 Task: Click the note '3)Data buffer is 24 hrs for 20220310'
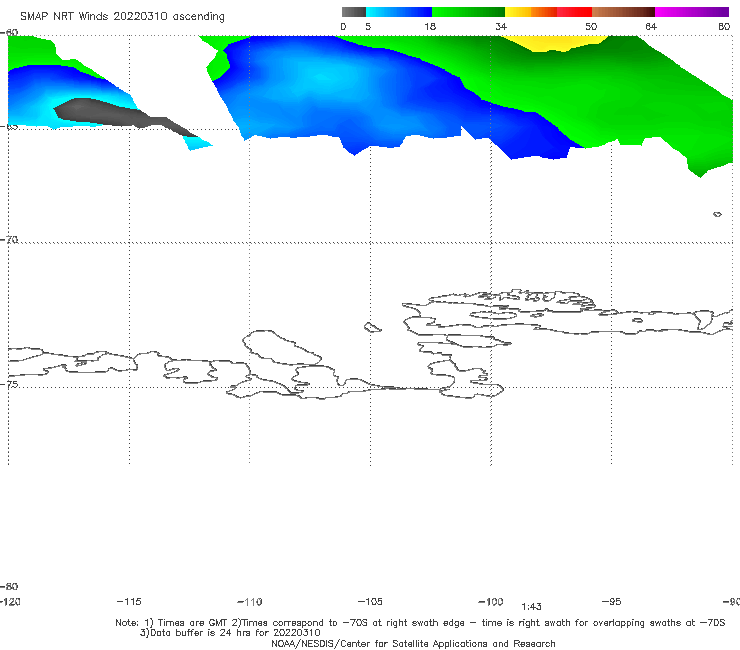coord(230,633)
